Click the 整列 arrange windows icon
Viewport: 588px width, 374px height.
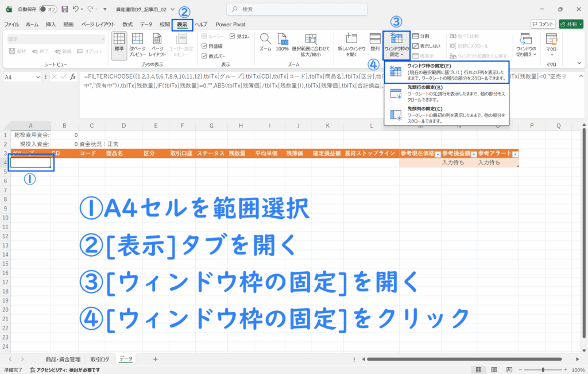pyautogui.click(x=375, y=43)
